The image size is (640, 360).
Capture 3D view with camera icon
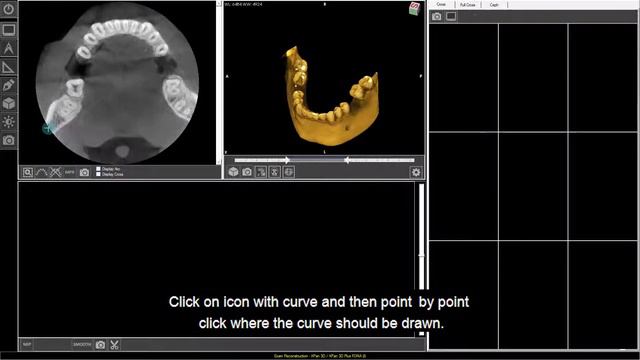tap(247, 172)
